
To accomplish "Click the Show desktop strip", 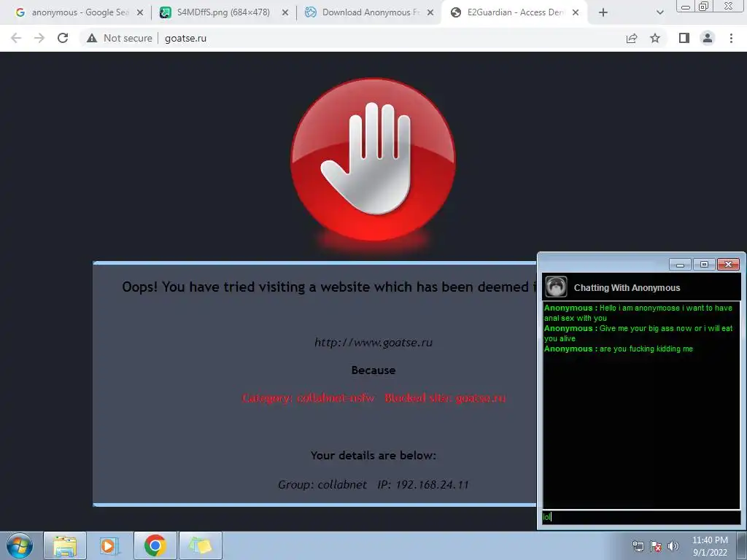I will (742, 546).
